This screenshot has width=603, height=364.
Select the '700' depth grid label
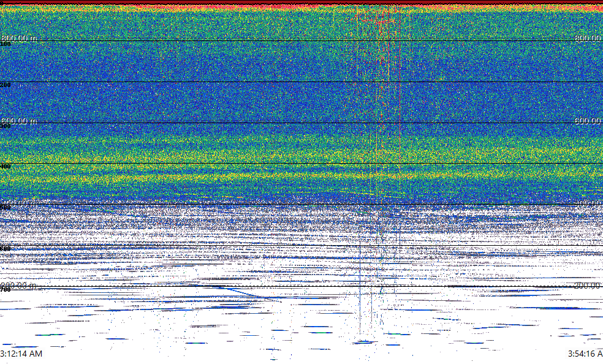[x=6, y=289]
